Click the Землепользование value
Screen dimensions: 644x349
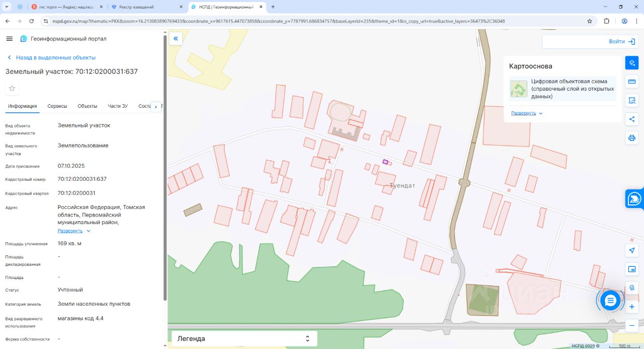pyautogui.click(x=83, y=146)
